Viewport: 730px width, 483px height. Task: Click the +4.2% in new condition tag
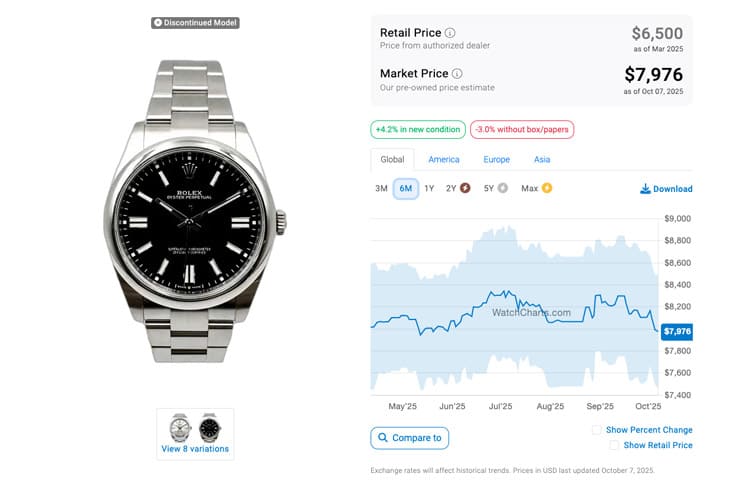coord(417,130)
